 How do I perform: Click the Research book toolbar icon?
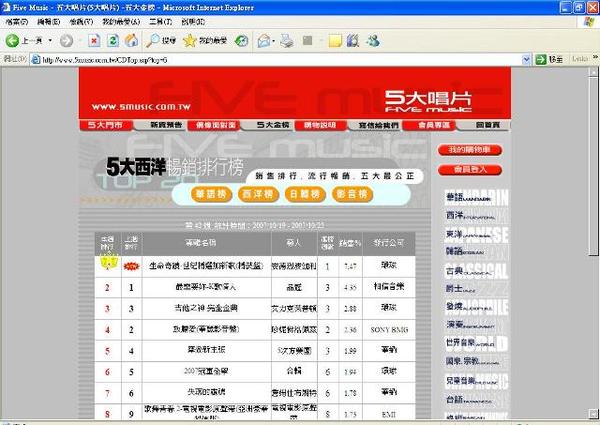click(x=353, y=41)
